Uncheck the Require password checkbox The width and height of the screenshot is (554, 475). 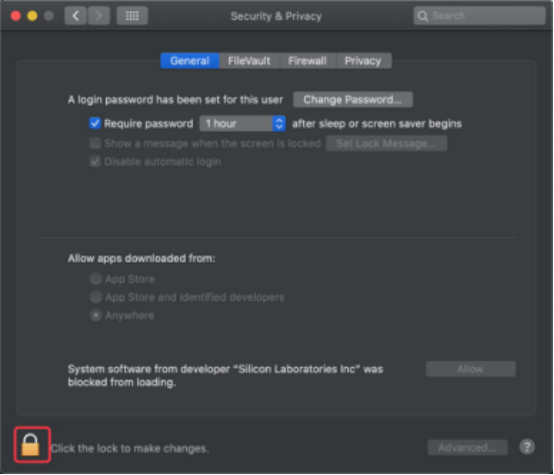(95, 123)
